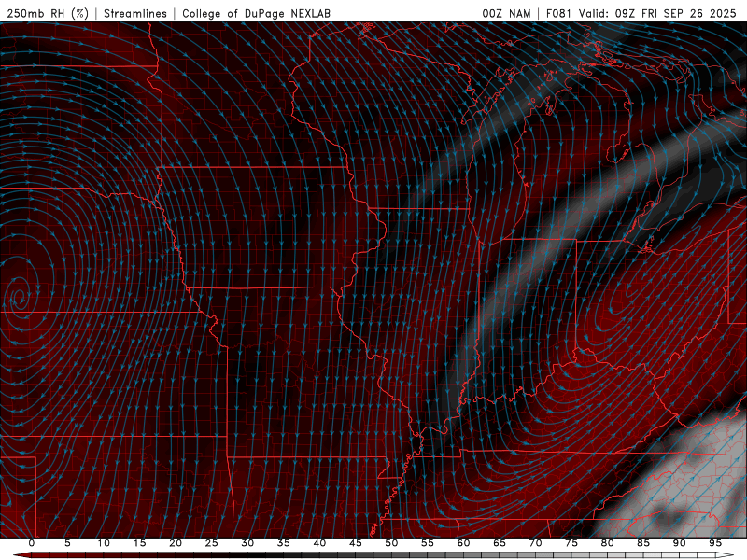
Task: Click the "250mb RH (%)" title text
Action: click(48, 13)
